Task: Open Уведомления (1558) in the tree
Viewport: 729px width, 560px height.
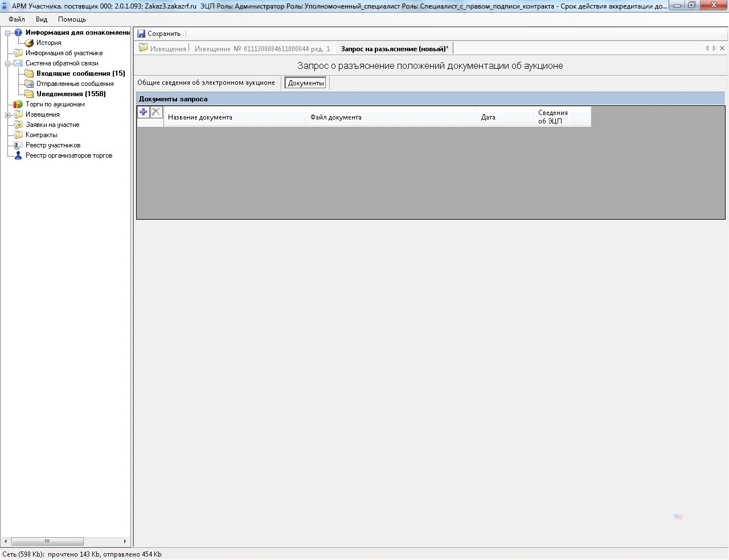Action: (71, 94)
